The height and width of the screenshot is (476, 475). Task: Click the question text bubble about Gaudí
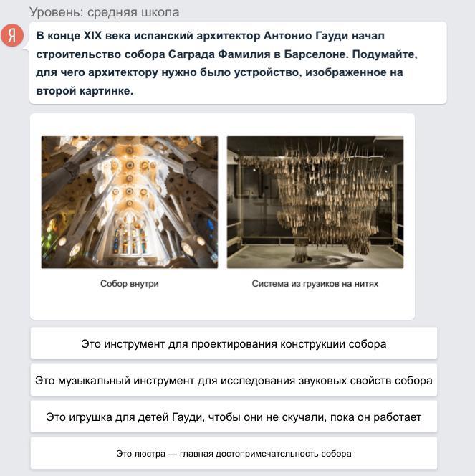(x=238, y=63)
